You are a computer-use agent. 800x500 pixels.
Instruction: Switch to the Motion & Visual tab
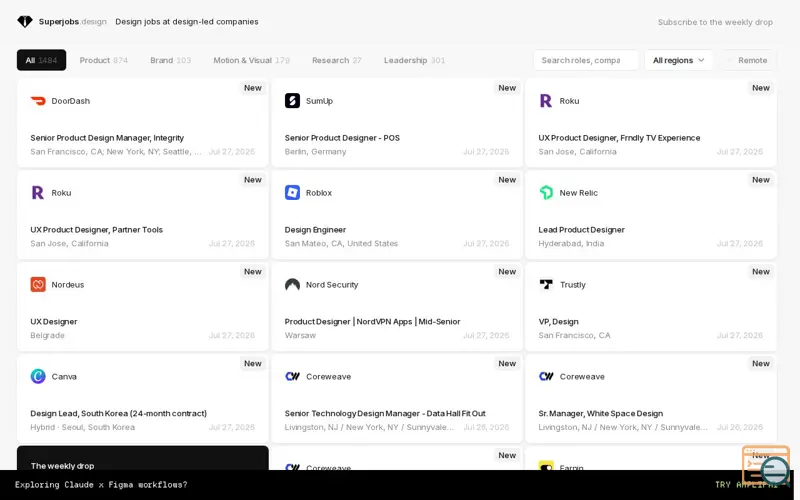point(252,60)
